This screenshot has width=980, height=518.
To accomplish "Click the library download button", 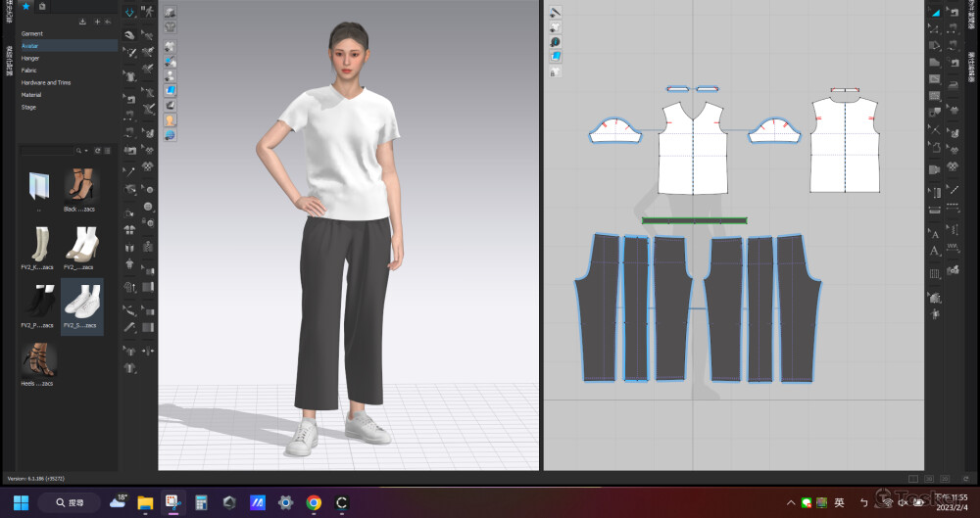I will (82, 21).
